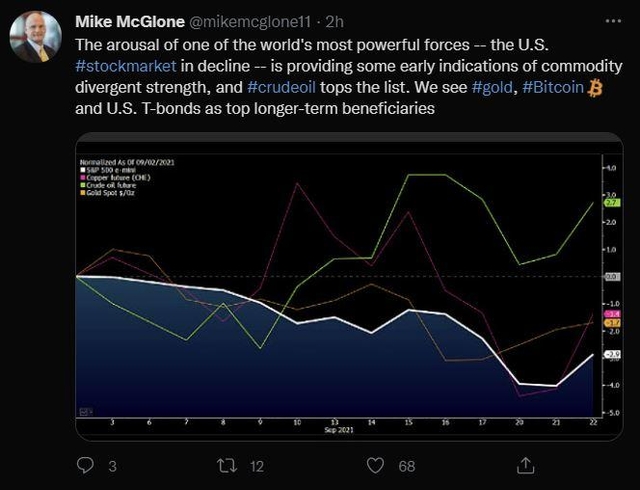Share the tweet using share icon
The width and height of the screenshot is (640, 490).
(x=524, y=465)
